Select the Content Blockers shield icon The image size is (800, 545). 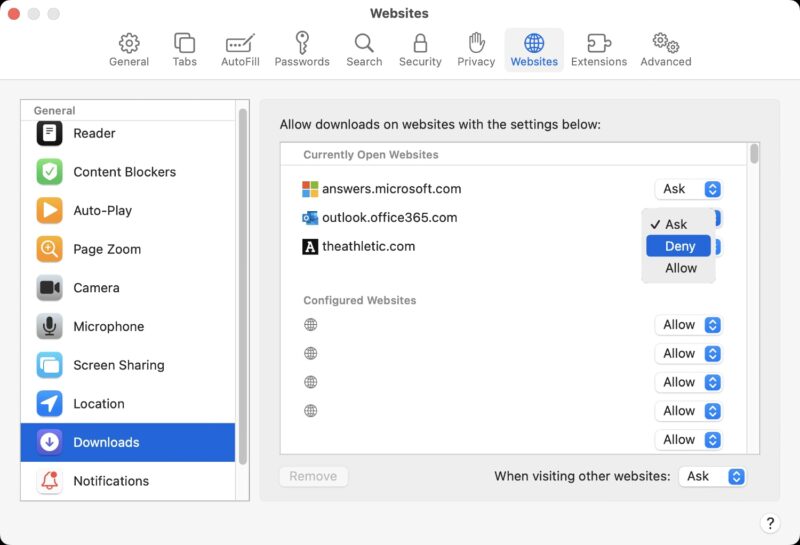tap(50, 172)
